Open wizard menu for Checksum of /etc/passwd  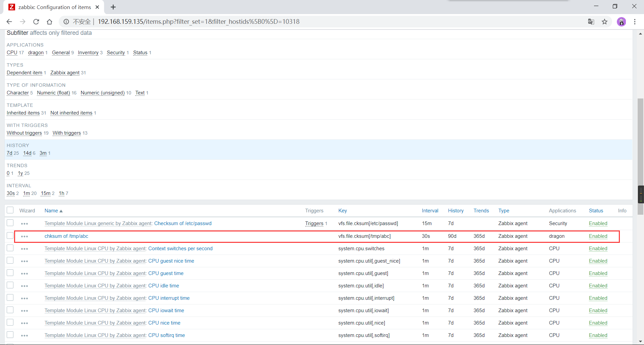24,224
